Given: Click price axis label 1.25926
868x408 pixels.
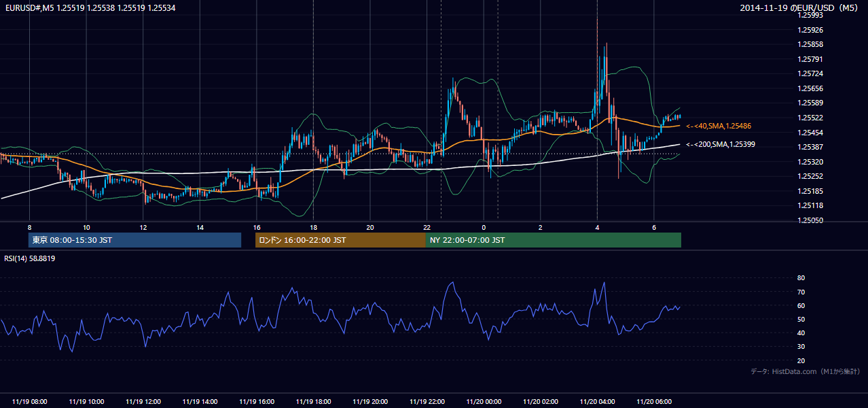Looking at the screenshot, I should [x=810, y=30].
